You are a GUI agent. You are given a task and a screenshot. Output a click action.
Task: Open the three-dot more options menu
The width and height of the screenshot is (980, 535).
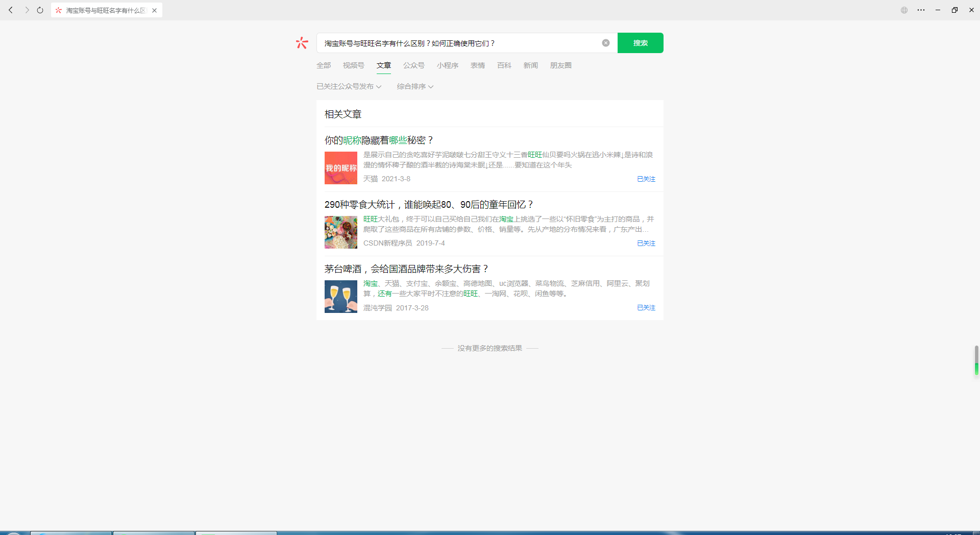(921, 10)
